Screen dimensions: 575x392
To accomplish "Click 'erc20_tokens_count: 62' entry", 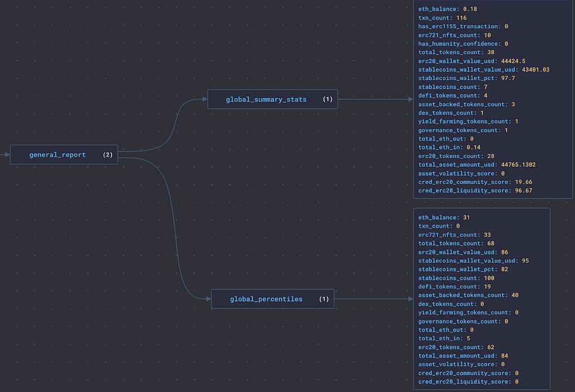I will 456,347.
